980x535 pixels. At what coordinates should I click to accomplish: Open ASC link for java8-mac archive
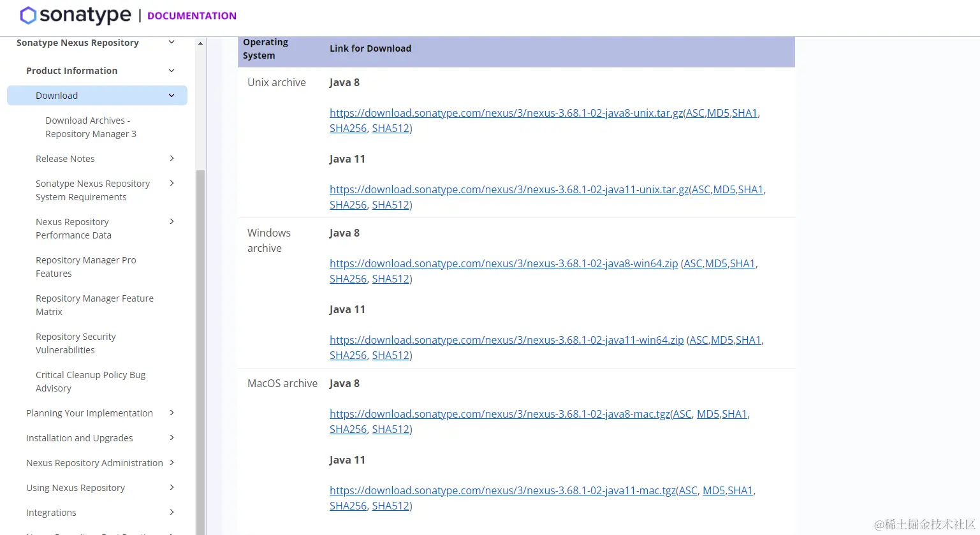pos(682,414)
